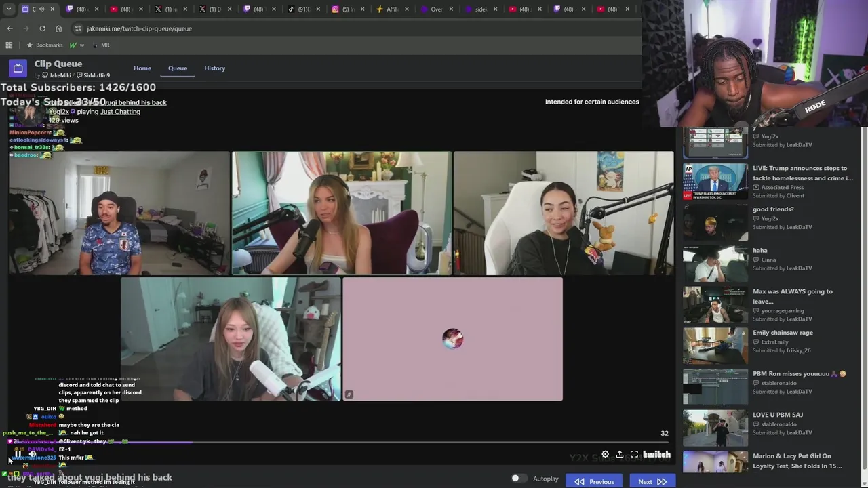The image size is (868, 488).
Task: Select the 'haha' clip thumbnail
Action: click(x=715, y=264)
